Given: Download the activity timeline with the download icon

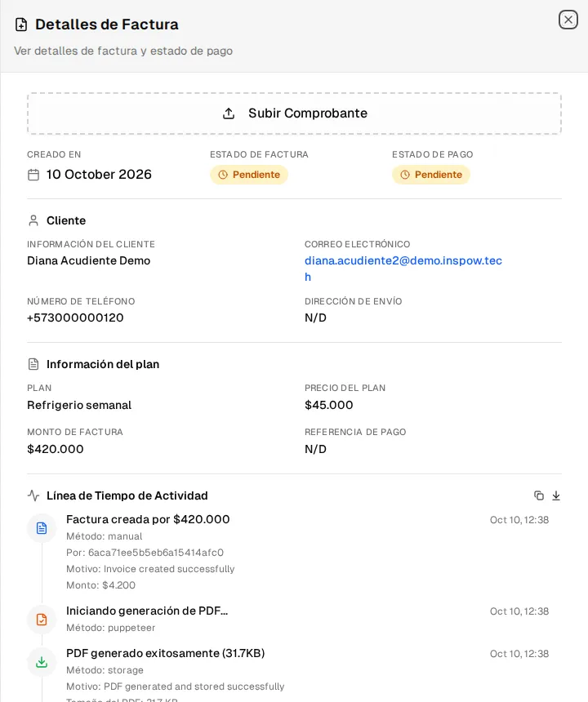Looking at the screenshot, I should pos(556,495).
